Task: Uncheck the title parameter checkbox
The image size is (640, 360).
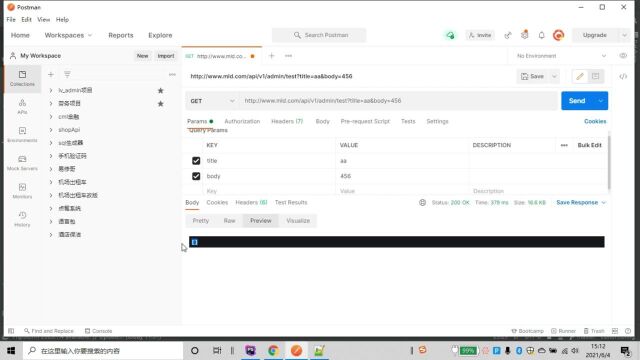Action: coord(196,161)
